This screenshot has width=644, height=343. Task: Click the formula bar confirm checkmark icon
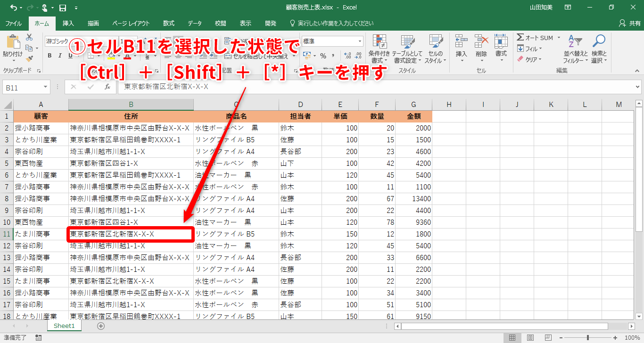(x=91, y=87)
